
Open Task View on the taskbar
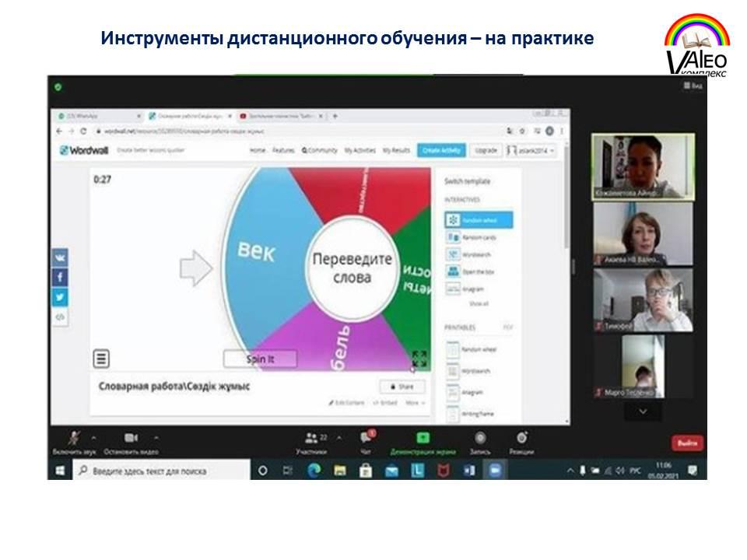[288, 471]
